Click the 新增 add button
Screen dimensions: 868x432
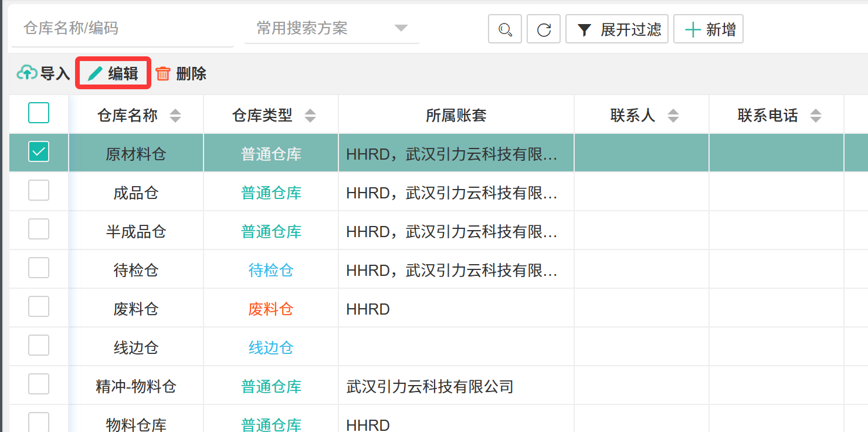pyautogui.click(x=708, y=29)
